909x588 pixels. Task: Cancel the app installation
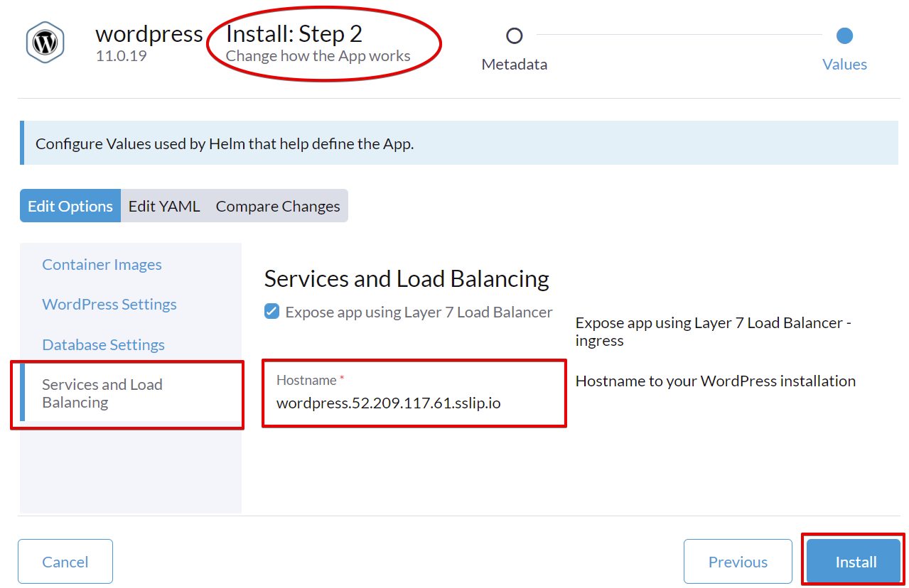(x=65, y=562)
